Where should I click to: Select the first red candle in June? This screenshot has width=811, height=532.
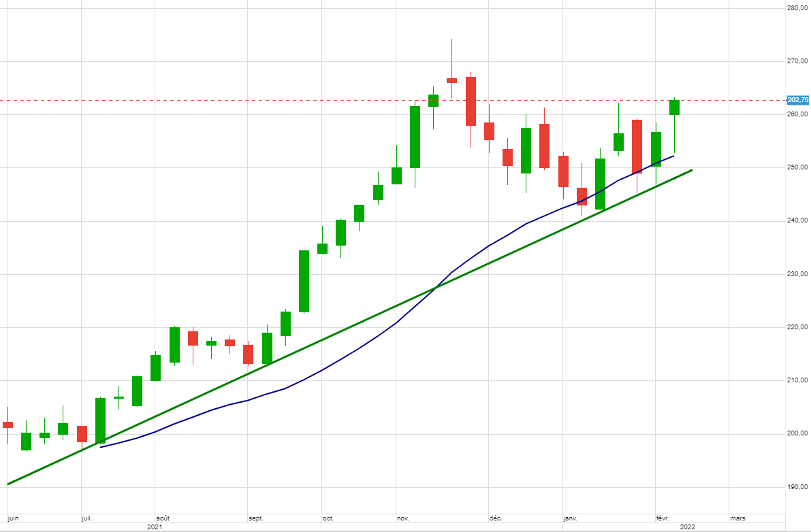pyautogui.click(x=7, y=425)
